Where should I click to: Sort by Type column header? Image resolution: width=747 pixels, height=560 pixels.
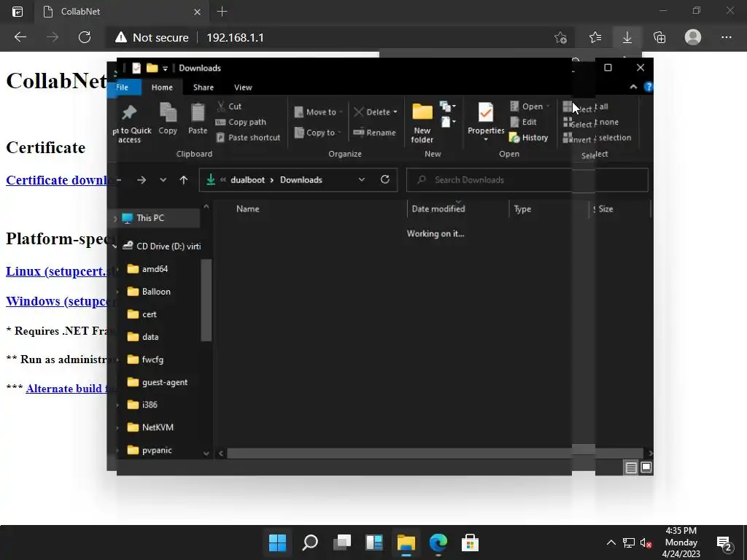pyautogui.click(x=522, y=209)
